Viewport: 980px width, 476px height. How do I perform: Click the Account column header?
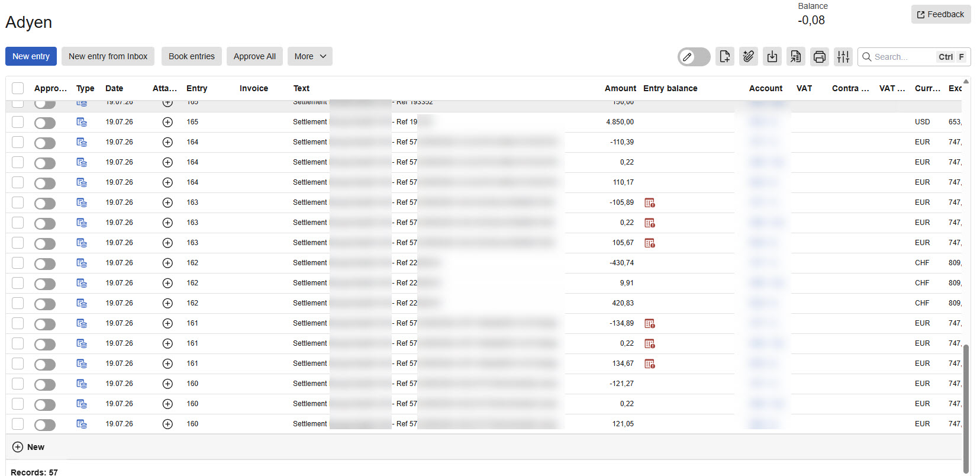point(766,88)
